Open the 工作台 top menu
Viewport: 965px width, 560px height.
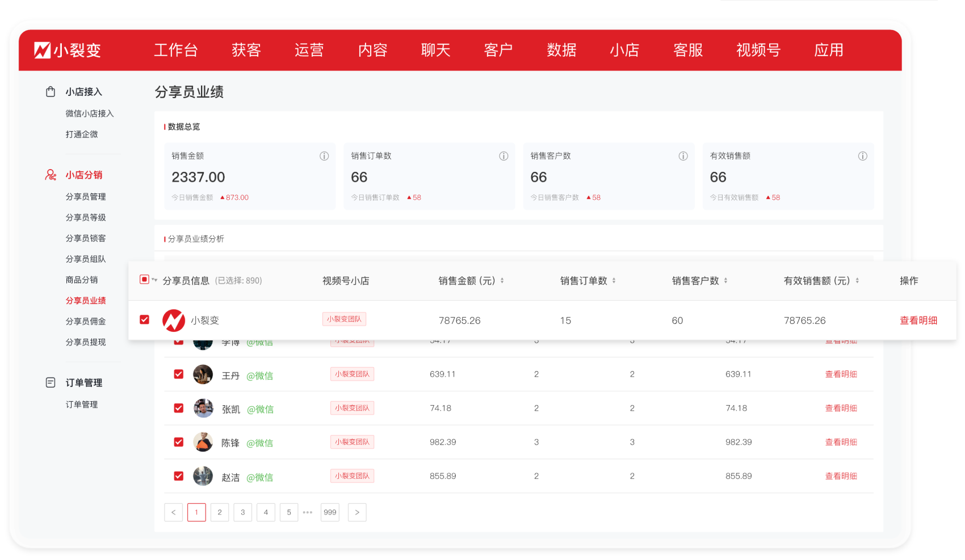176,50
